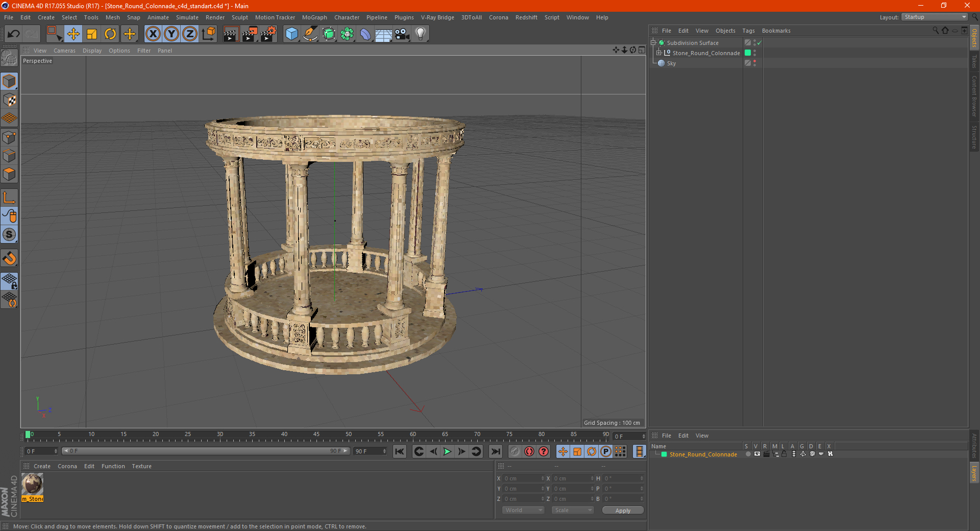Open the World coordinate dropdown
Viewport: 980px width, 531px height.
coord(523,510)
